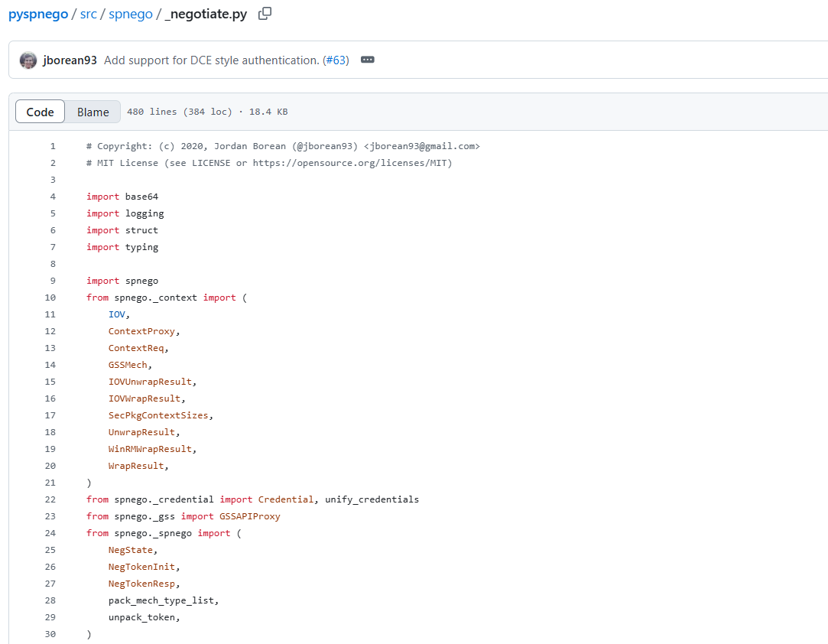The image size is (828, 644).
Task: Click line number 30 in the gutter
Action: coord(50,634)
